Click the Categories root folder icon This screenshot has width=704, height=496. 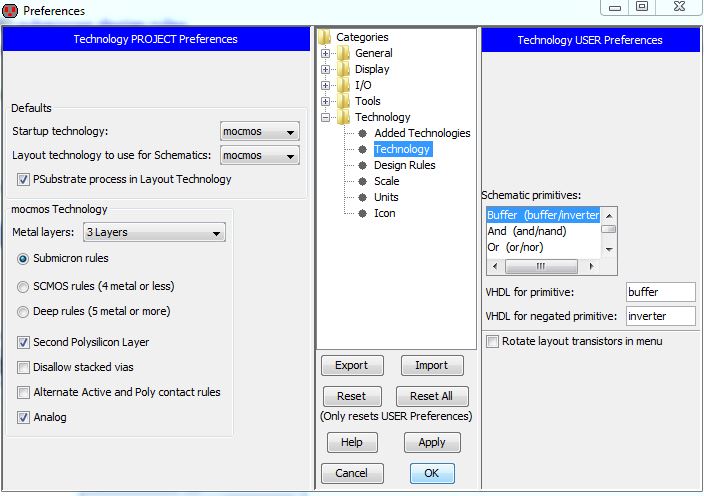coord(325,37)
